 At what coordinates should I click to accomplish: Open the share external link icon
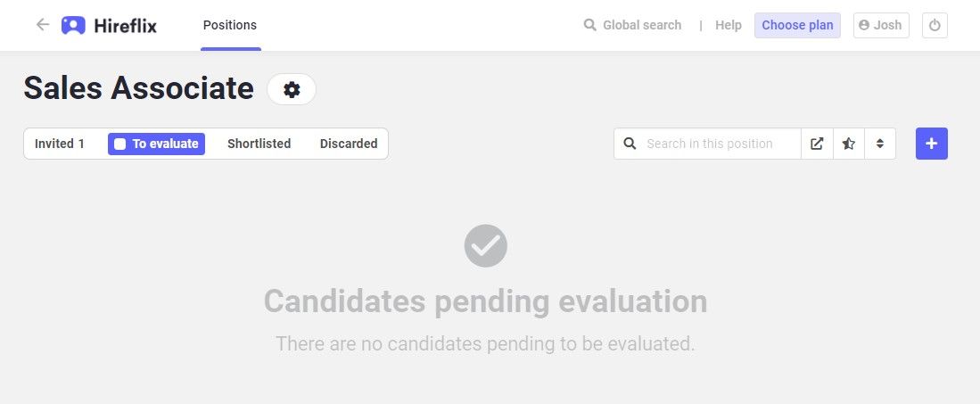[x=817, y=144]
